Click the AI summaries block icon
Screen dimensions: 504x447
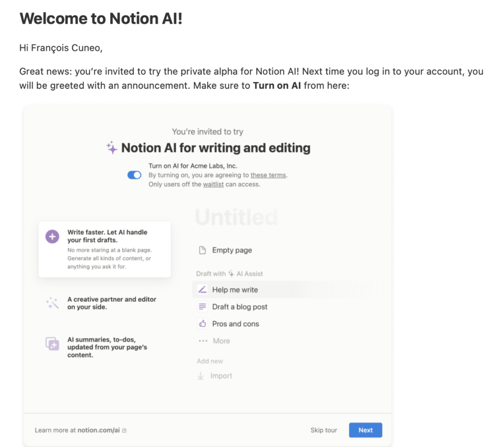[52, 344]
